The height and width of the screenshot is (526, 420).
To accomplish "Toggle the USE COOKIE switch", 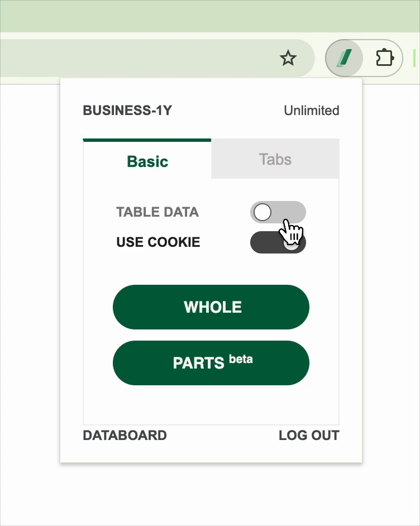I will (278, 242).
